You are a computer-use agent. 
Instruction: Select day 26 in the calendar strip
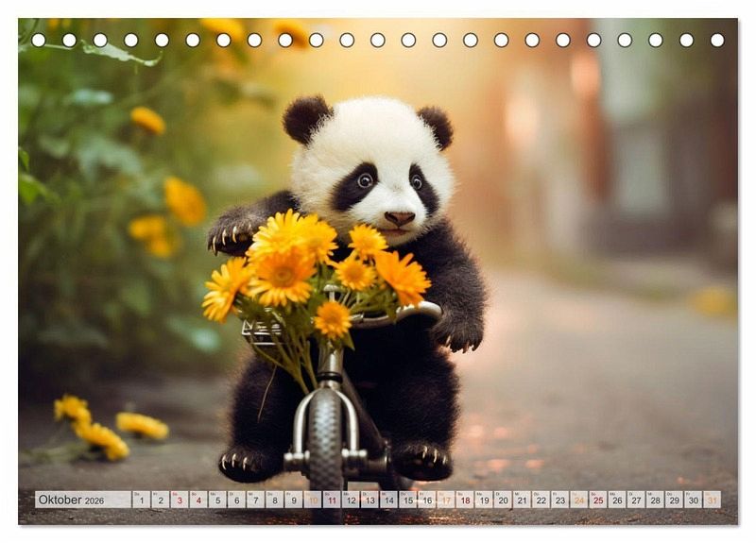[x=617, y=500]
